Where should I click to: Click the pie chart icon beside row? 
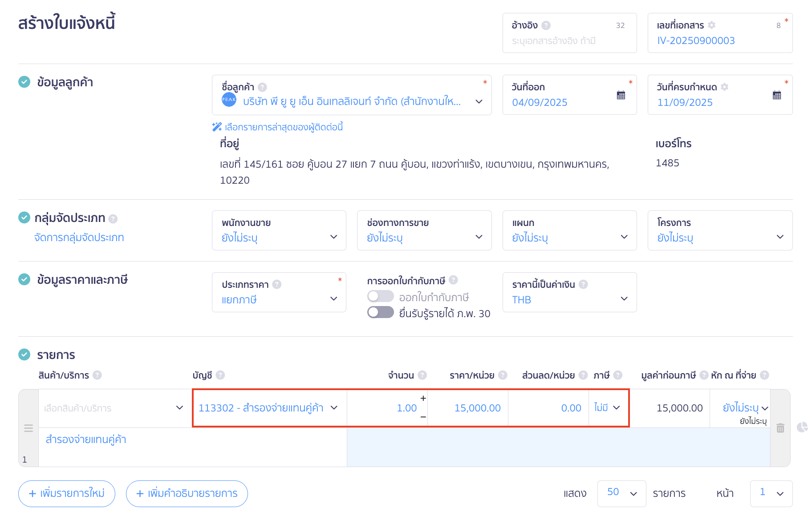tap(802, 427)
